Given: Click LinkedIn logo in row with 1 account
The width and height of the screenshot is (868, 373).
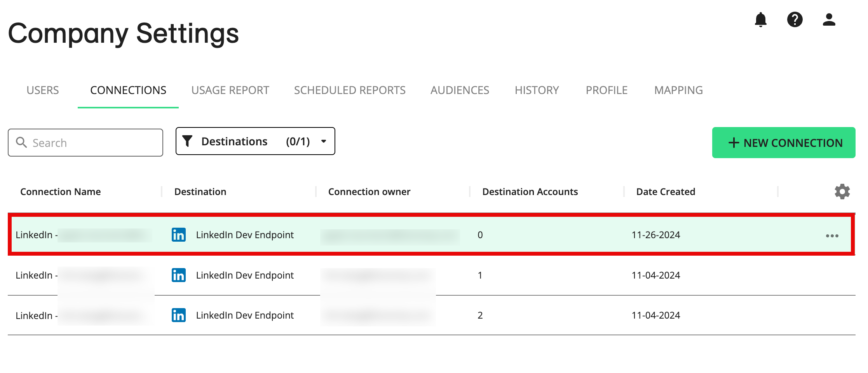Looking at the screenshot, I should click(x=179, y=275).
